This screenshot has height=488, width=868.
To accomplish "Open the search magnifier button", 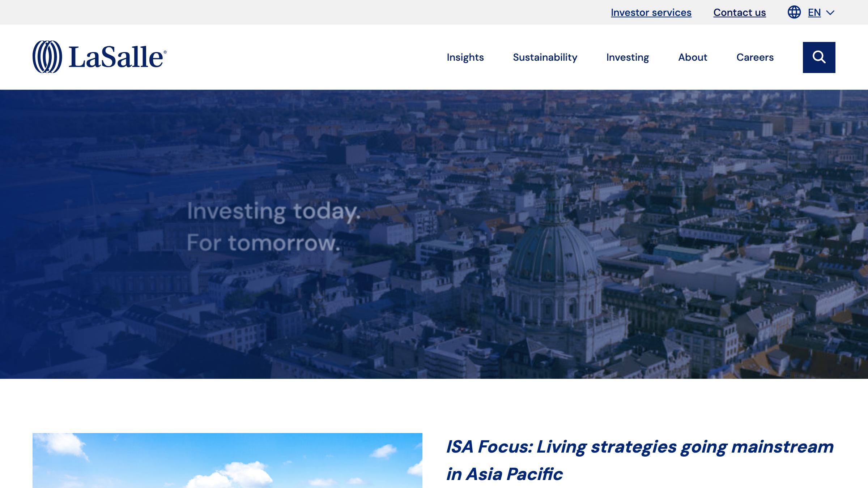I will coord(819,57).
